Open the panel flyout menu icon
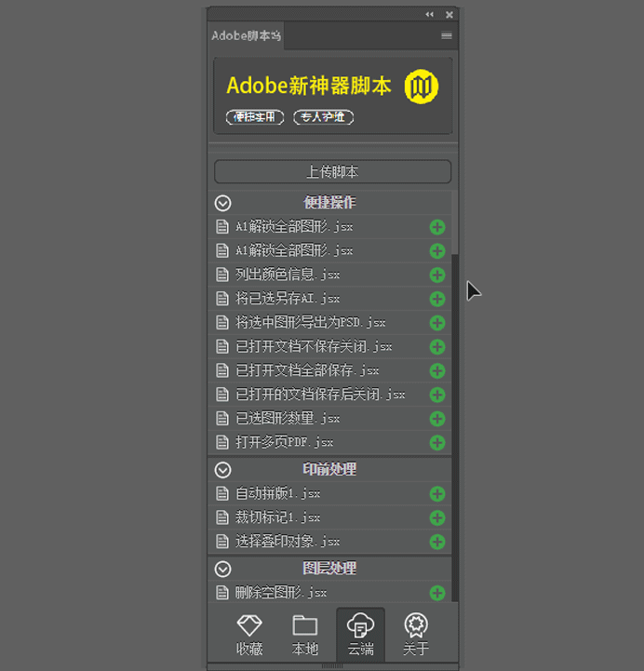Viewport: 644px width, 671px height. [447, 36]
